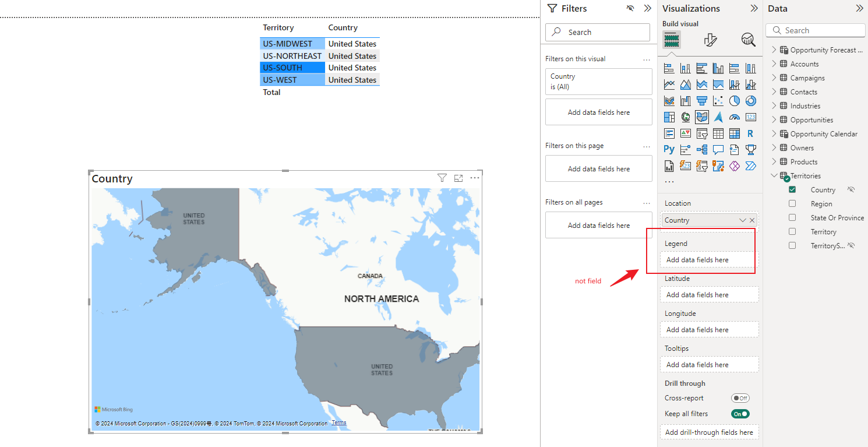Screen dimensions: 868x447
Task: Click the Data pane Search box
Action: pyautogui.click(x=816, y=30)
